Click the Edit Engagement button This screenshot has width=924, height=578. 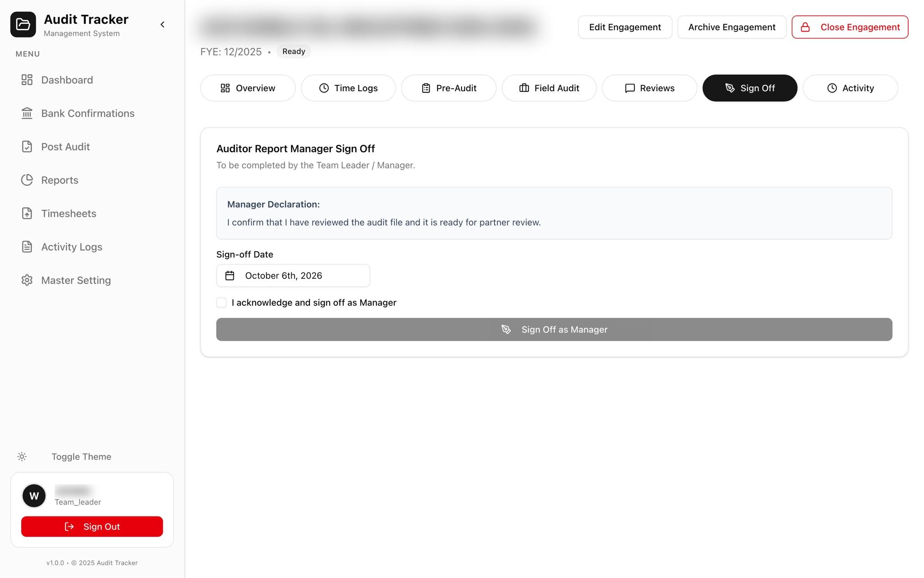(x=625, y=27)
